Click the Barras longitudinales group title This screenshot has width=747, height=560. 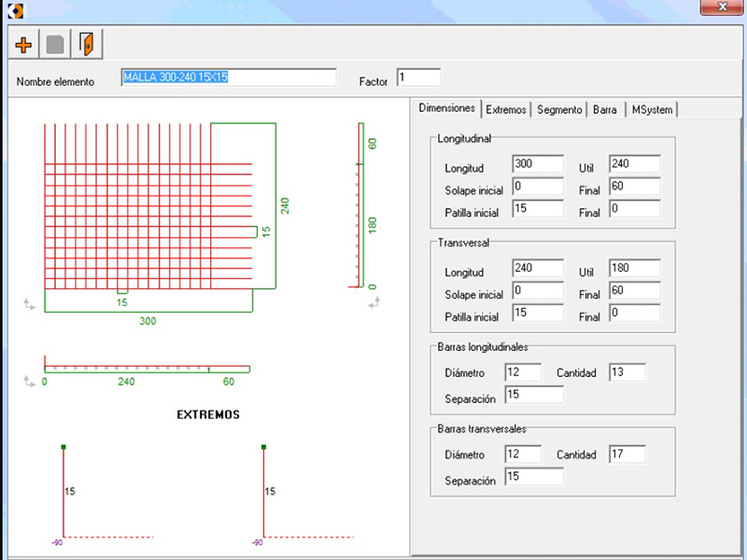tap(483, 347)
